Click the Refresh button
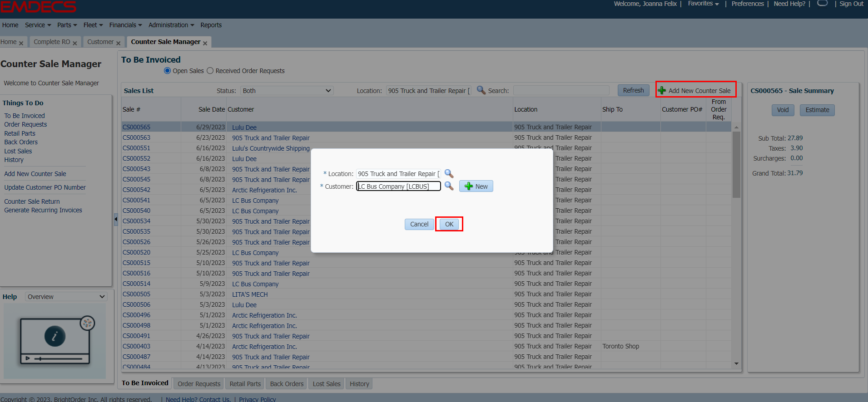868x402 pixels. (633, 90)
